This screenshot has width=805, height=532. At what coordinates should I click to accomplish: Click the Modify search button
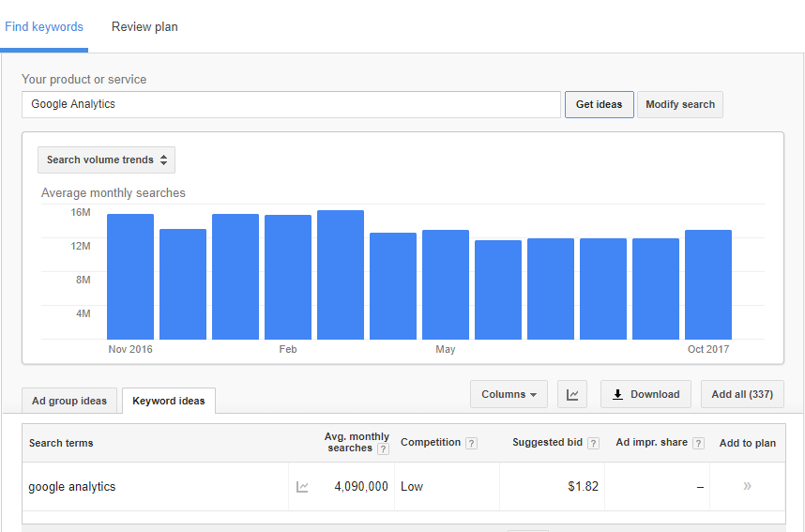(x=679, y=104)
